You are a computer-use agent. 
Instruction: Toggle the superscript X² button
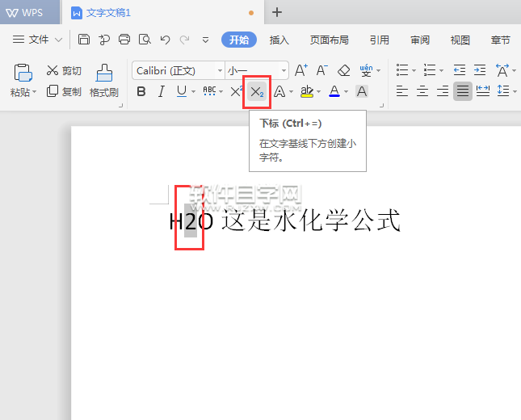(x=237, y=91)
